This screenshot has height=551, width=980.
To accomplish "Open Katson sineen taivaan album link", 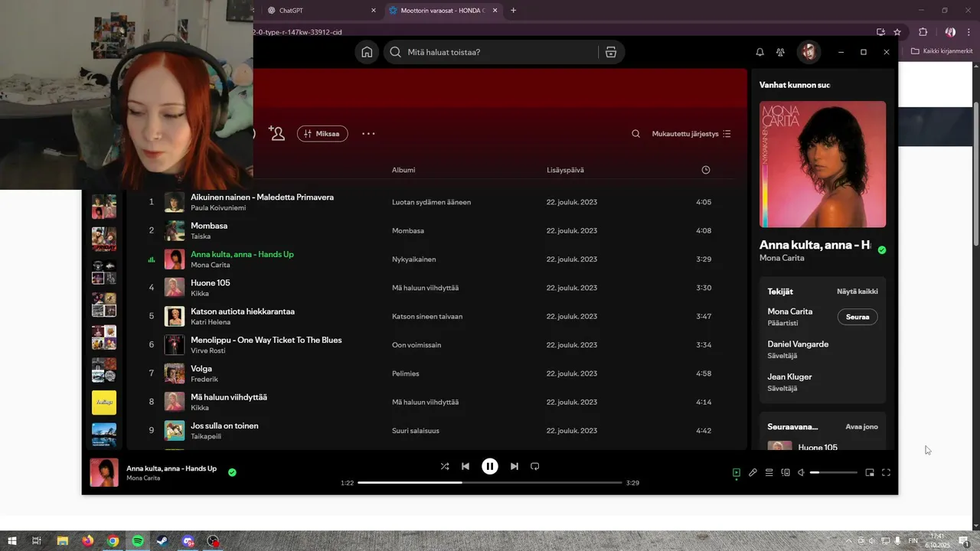I will tap(427, 316).
